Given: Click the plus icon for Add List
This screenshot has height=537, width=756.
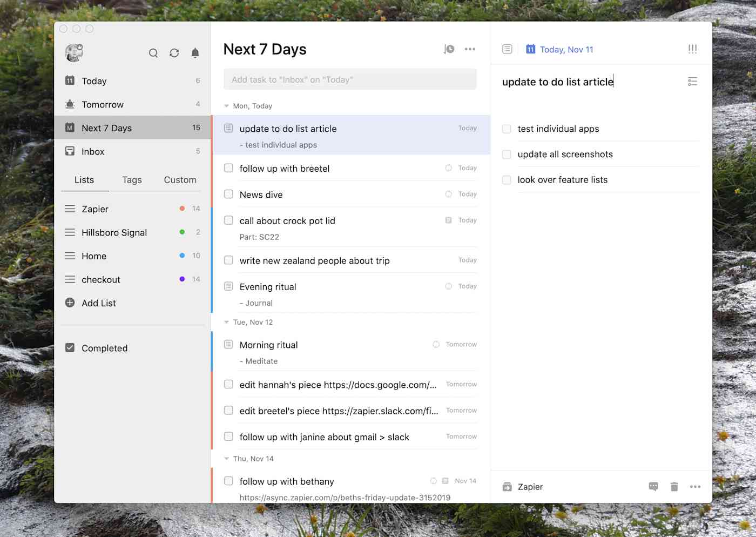Looking at the screenshot, I should click(x=70, y=303).
